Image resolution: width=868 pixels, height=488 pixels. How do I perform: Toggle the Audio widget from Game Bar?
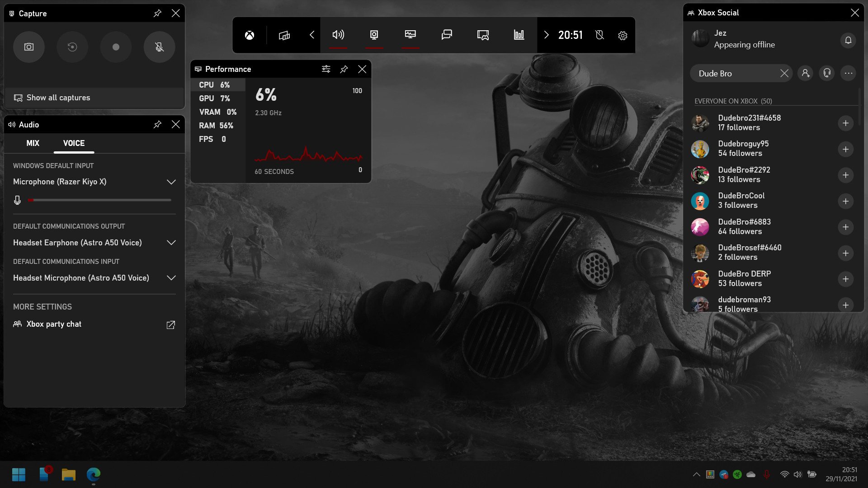pos(338,35)
